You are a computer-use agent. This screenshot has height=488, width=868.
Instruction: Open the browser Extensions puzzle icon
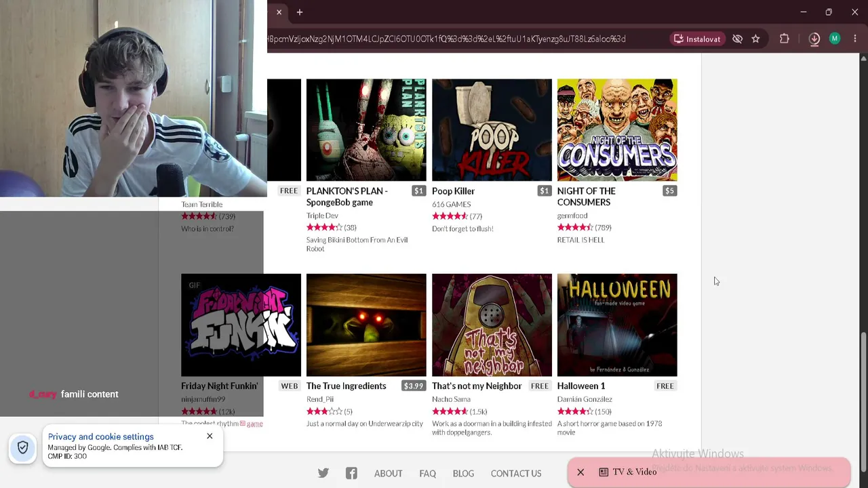(785, 39)
